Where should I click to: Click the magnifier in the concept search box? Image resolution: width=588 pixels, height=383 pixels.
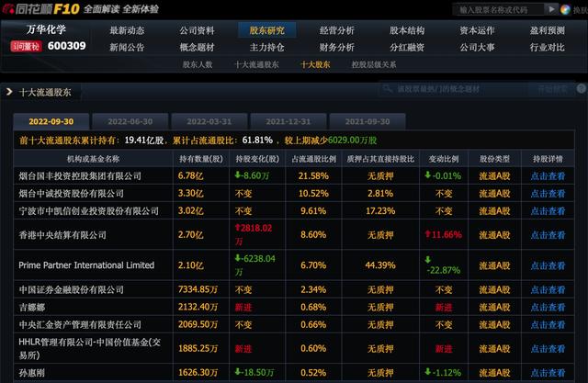tap(387, 89)
